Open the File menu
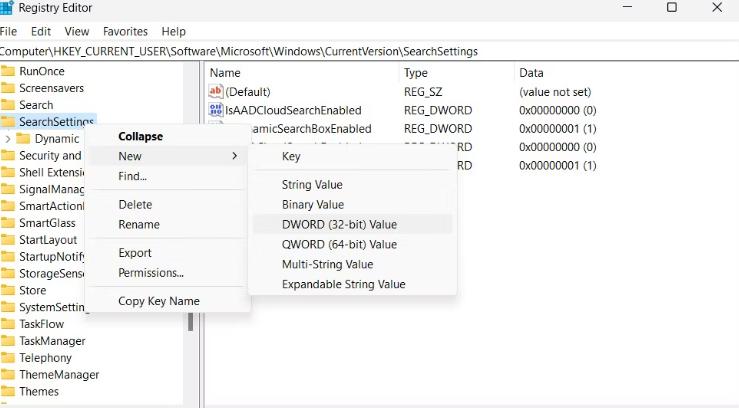The height and width of the screenshot is (408, 739). (x=8, y=32)
